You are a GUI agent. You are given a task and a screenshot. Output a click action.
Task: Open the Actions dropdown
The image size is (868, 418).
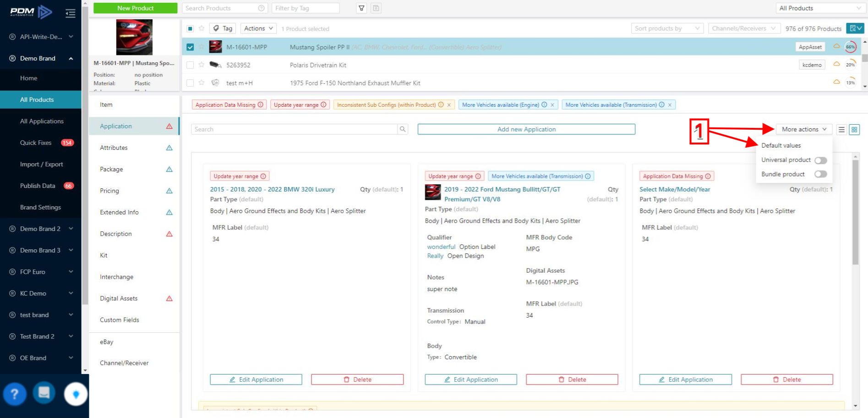point(258,28)
